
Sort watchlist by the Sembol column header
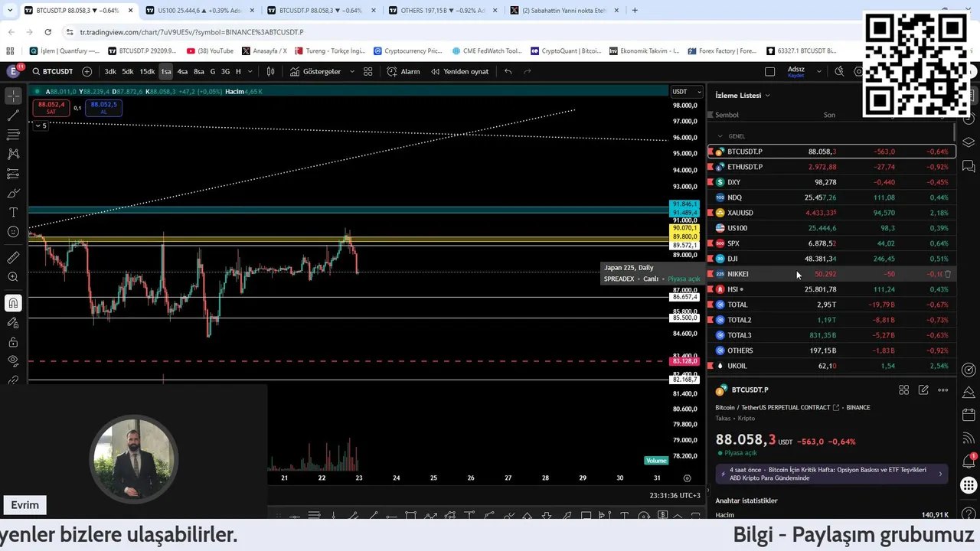[727, 115]
